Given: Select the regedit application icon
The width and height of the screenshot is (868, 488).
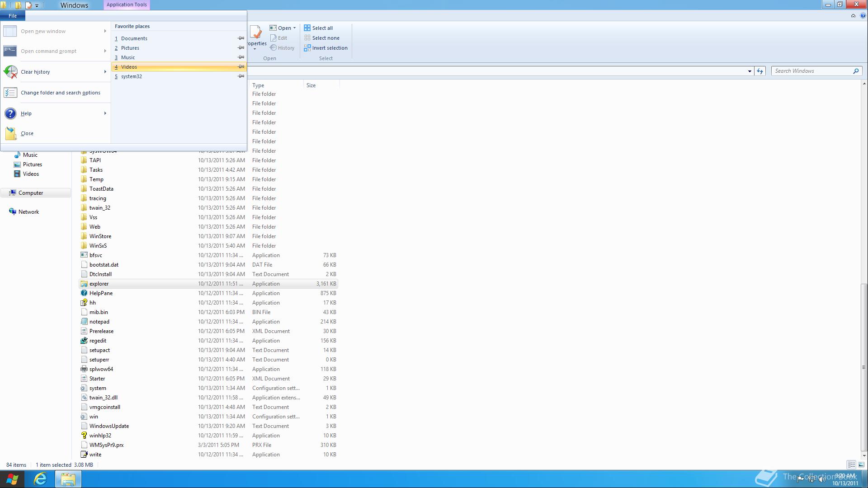Looking at the screenshot, I should 84,341.
